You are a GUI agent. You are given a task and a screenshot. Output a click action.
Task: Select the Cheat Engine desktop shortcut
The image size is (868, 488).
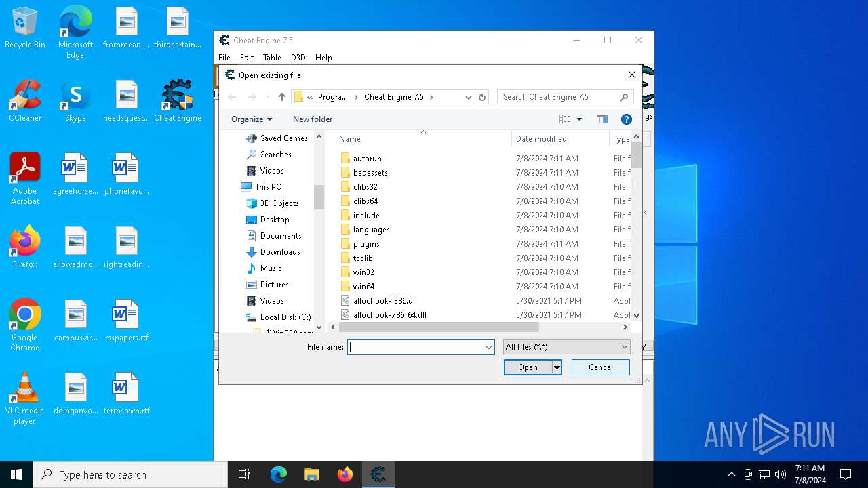pyautogui.click(x=178, y=102)
